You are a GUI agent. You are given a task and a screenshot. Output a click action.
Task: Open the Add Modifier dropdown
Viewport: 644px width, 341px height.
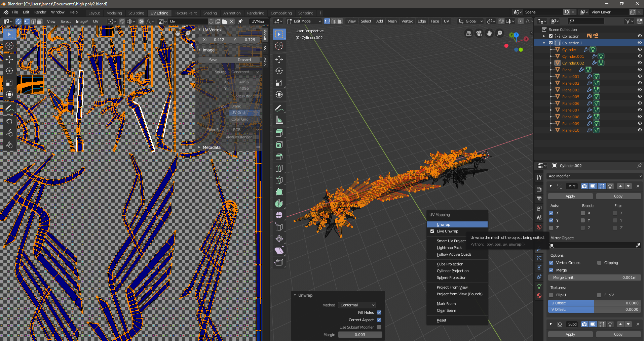point(595,176)
